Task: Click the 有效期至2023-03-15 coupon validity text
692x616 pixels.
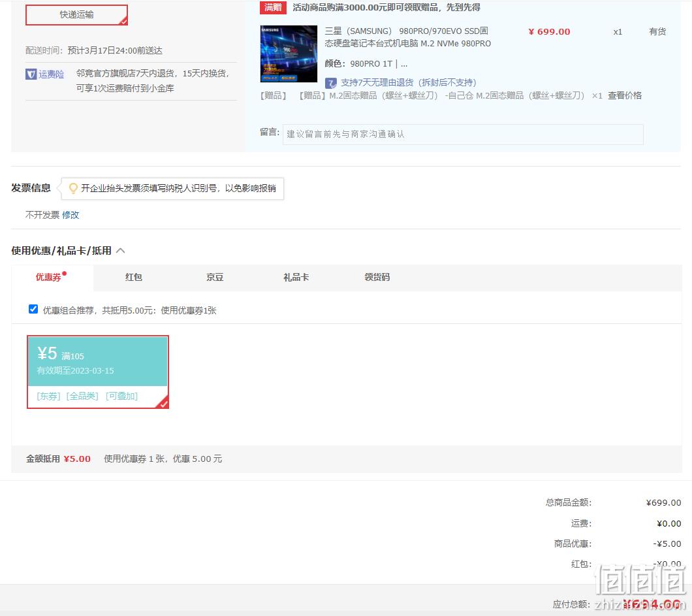Action: tap(76, 371)
